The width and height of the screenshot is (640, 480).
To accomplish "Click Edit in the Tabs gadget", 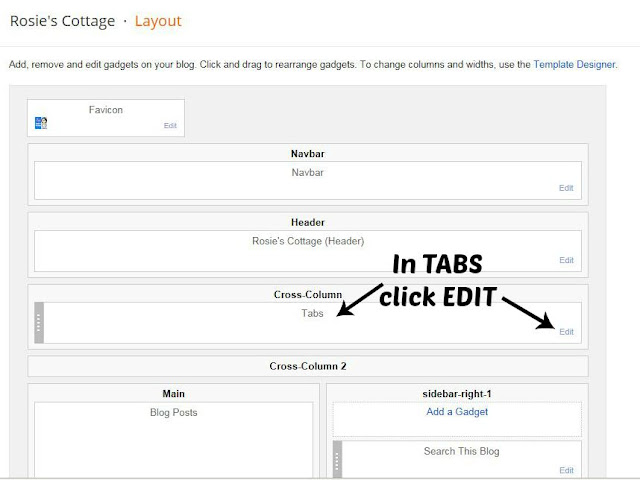I will click(566, 332).
